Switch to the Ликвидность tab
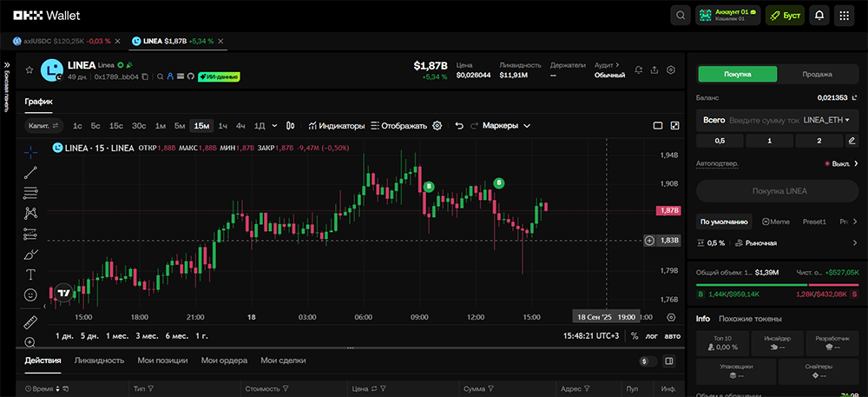This screenshot has height=397, width=868. point(101,360)
